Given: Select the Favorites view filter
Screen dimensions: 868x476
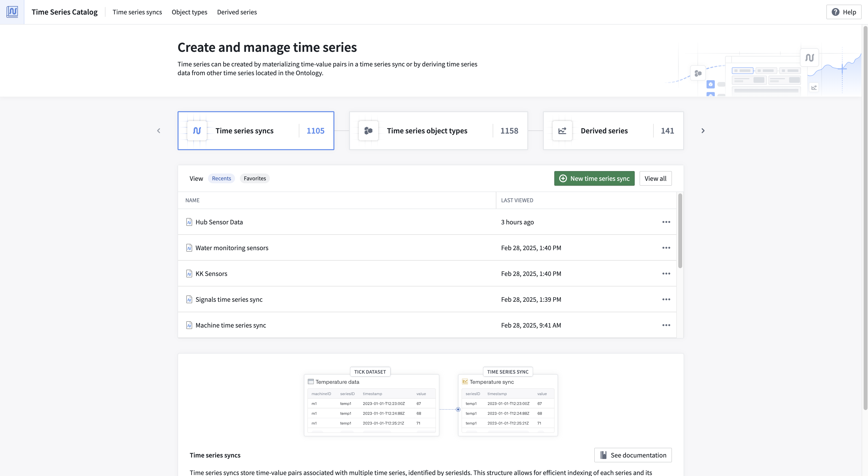Looking at the screenshot, I should coord(255,178).
